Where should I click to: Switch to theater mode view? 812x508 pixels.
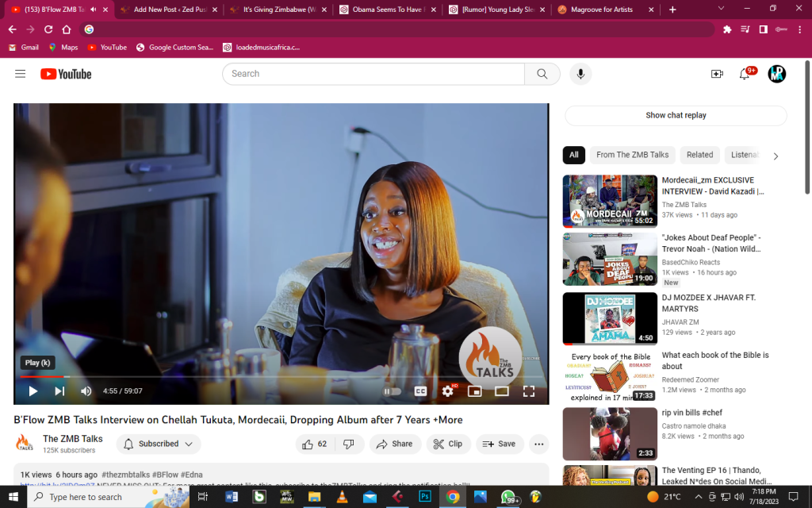(x=501, y=391)
